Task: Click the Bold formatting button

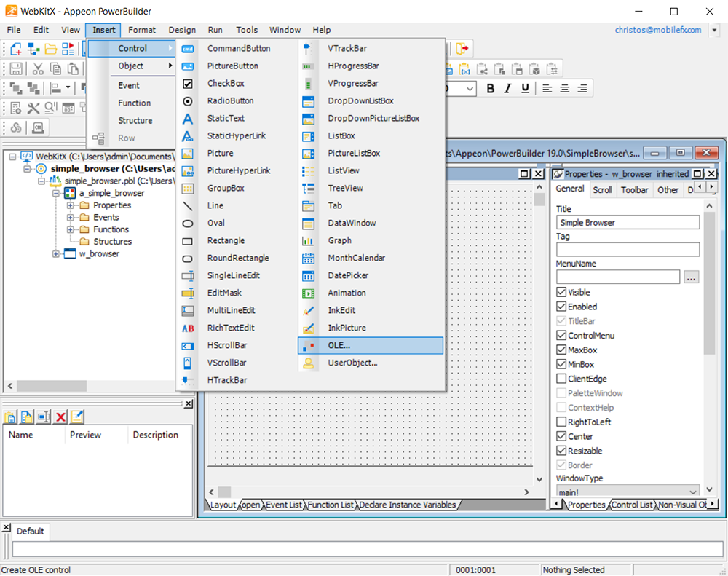Action: [490, 88]
